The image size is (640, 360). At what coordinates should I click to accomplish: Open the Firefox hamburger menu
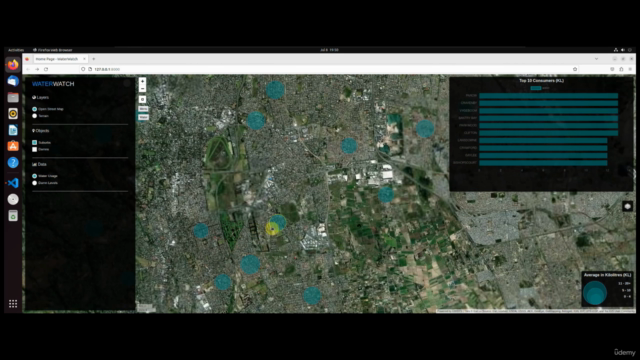click(x=630, y=69)
